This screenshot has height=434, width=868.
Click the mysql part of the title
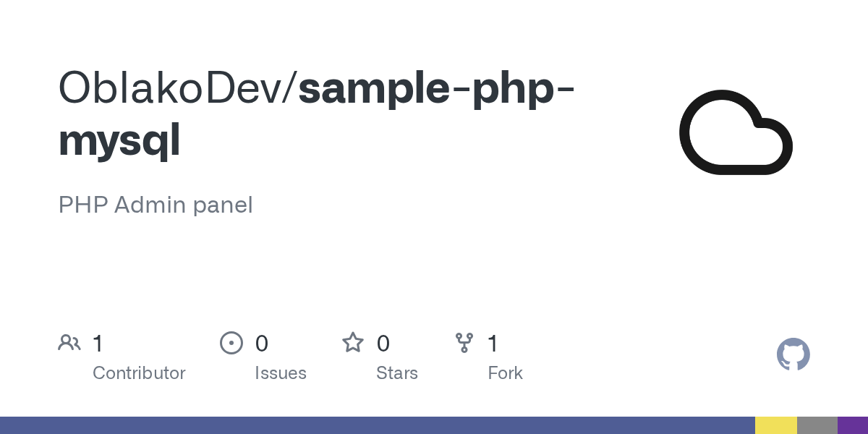[x=119, y=140]
